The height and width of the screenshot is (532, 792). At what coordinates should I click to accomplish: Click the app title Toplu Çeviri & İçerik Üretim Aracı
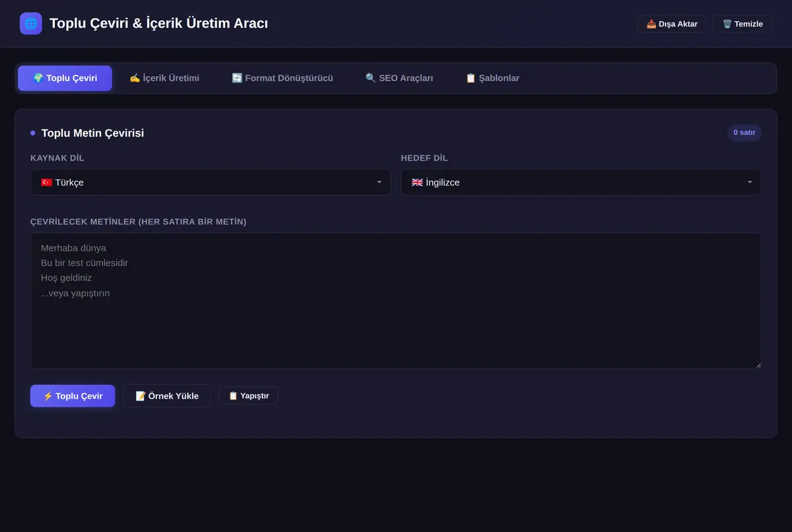coord(158,24)
